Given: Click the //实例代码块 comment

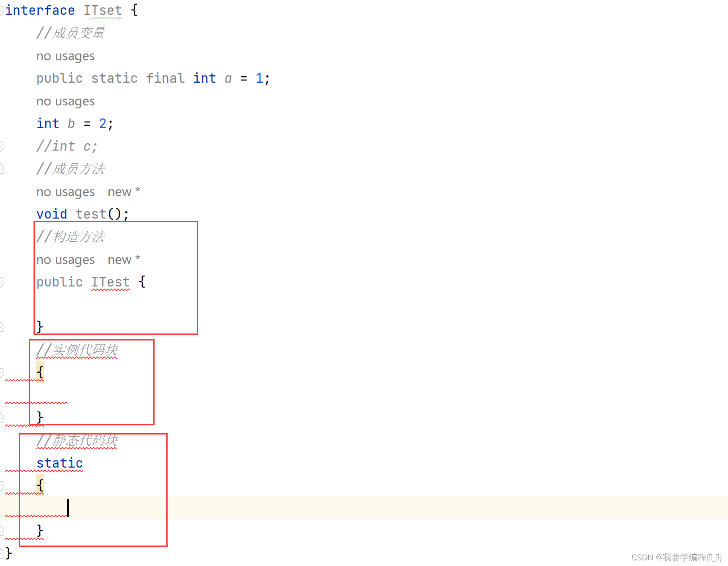Looking at the screenshot, I should [77, 350].
